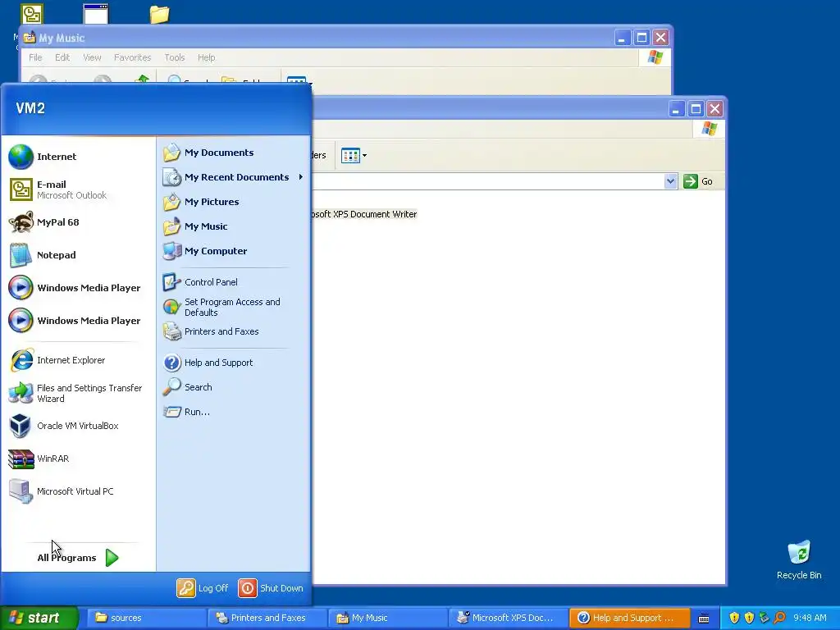Image resolution: width=840 pixels, height=630 pixels.
Task: Open the second Windows Media Player entry
Action: (x=78, y=321)
